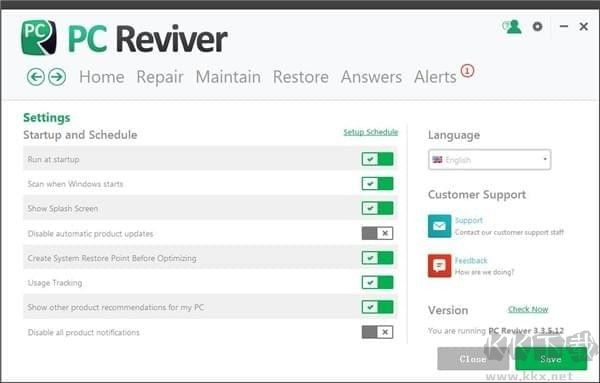Screen dimensions: 600x383
Task: Click the 'Scan when Windows starts' label
Action: point(75,184)
